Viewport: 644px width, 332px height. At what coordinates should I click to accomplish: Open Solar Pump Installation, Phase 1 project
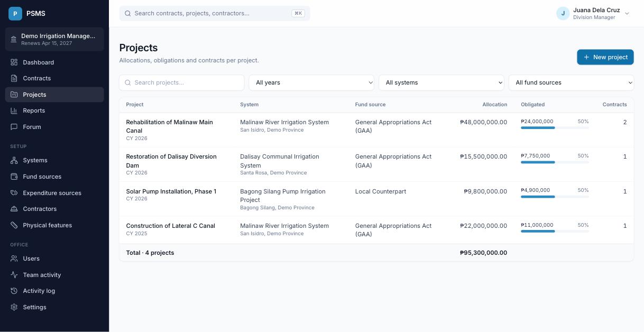click(171, 191)
